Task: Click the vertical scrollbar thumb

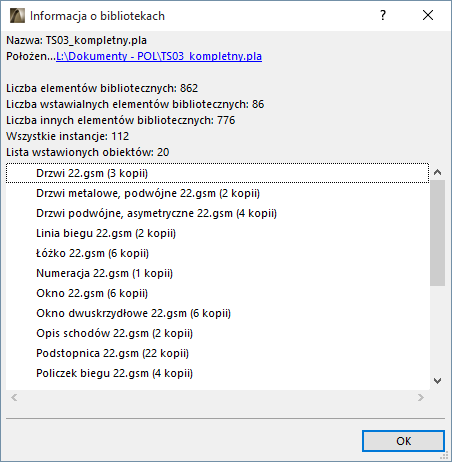Action: pos(437,233)
